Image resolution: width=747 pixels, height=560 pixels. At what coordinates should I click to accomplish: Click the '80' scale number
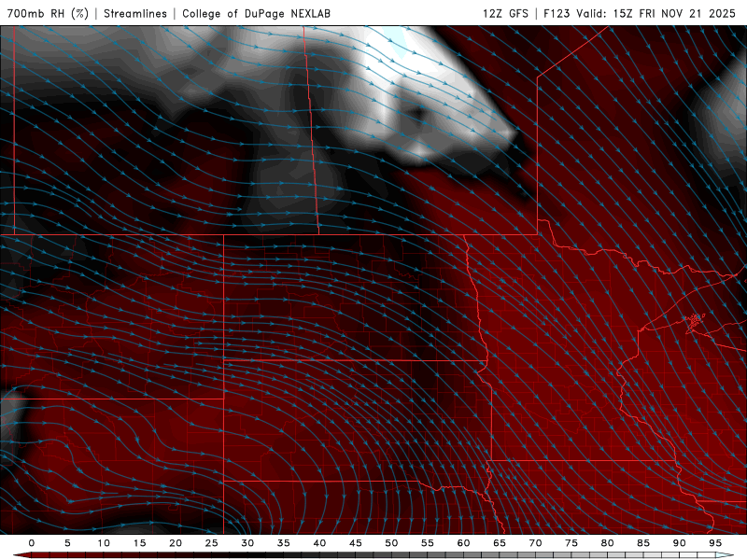(607, 543)
